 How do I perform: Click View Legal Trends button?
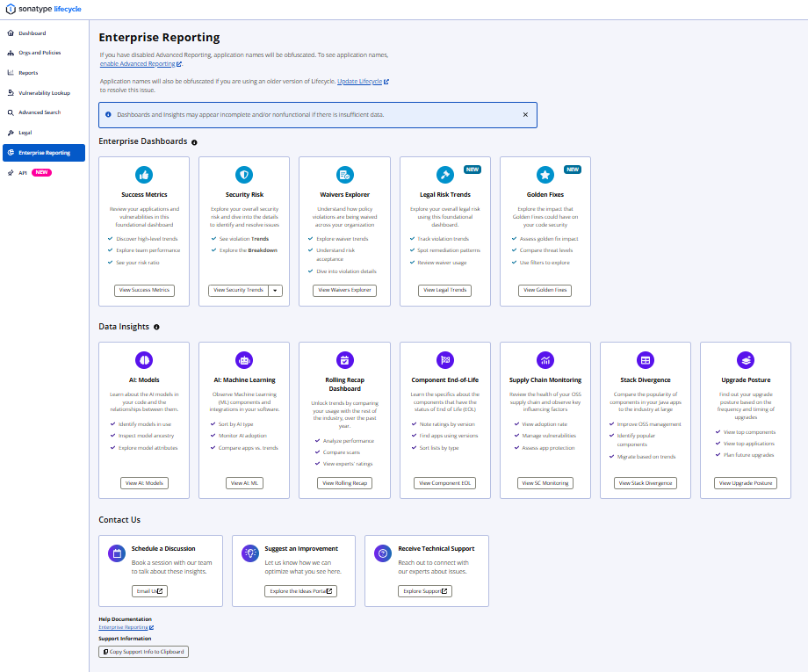[444, 291]
